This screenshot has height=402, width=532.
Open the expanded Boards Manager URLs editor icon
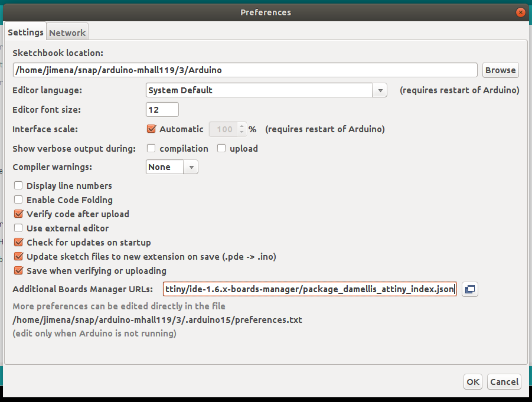coord(470,289)
